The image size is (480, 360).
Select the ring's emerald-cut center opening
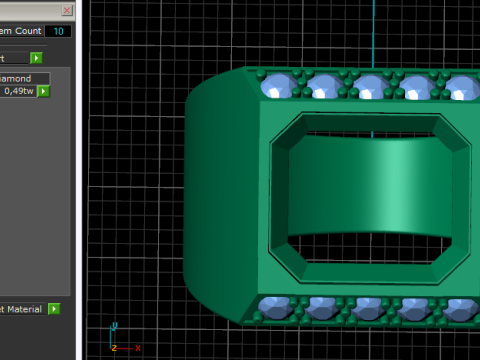(x=370, y=198)
